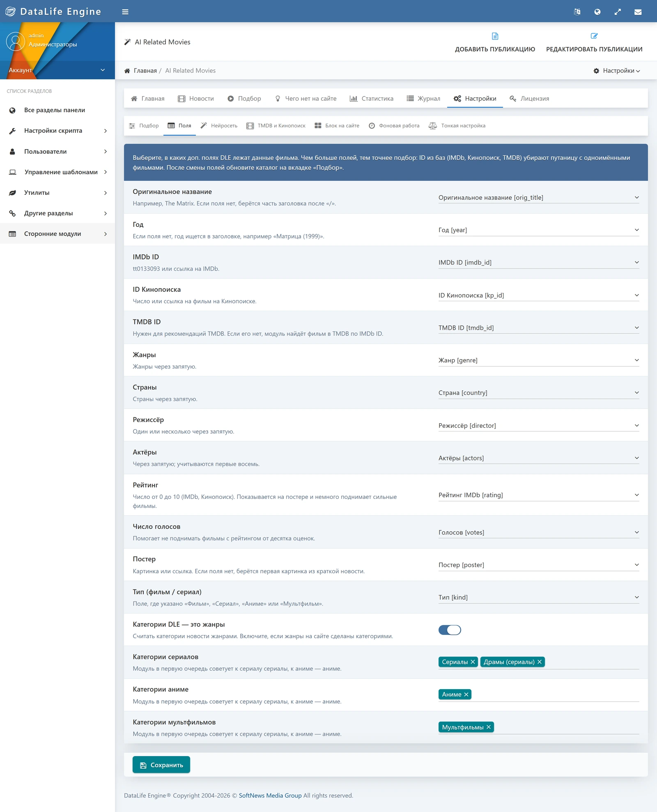
Task: Click РЕДАКТИРОВАТЬ ПУБЛИКАЦИИ button
Action: pos(594,42)
